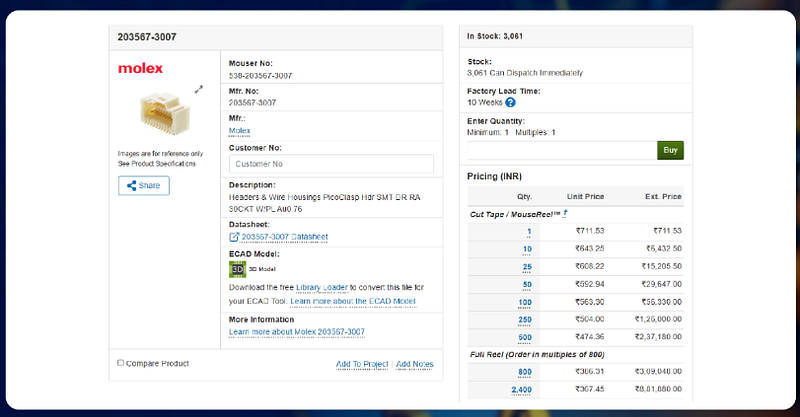Open the Library Loader link
Image resolution: width=800 pixels, height=417 pixels.
tap(322, 287)
